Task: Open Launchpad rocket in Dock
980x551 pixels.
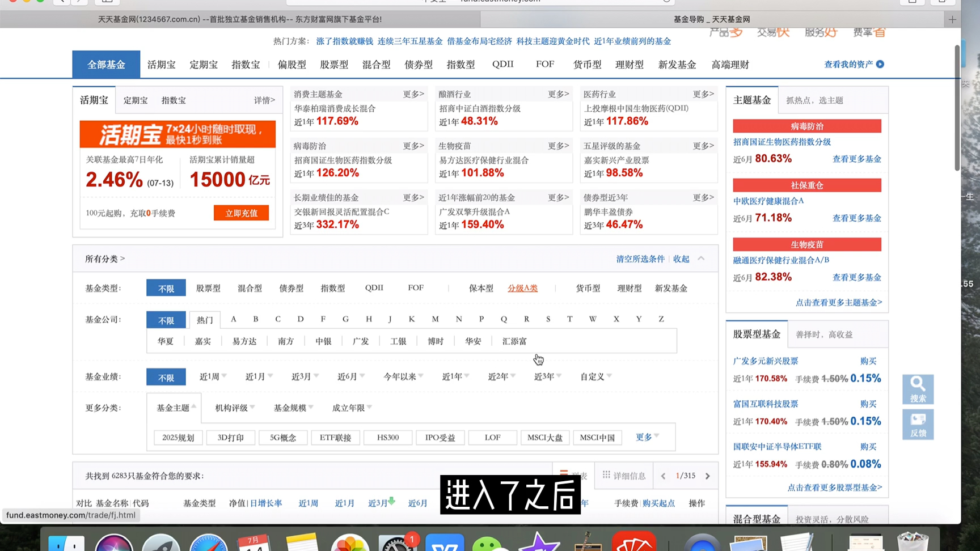Action: coord(161,542)
